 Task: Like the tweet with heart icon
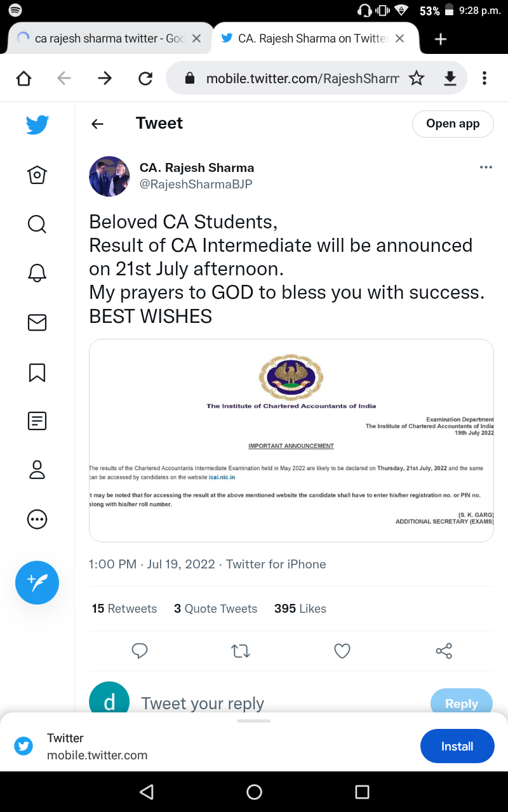[342, 651]
